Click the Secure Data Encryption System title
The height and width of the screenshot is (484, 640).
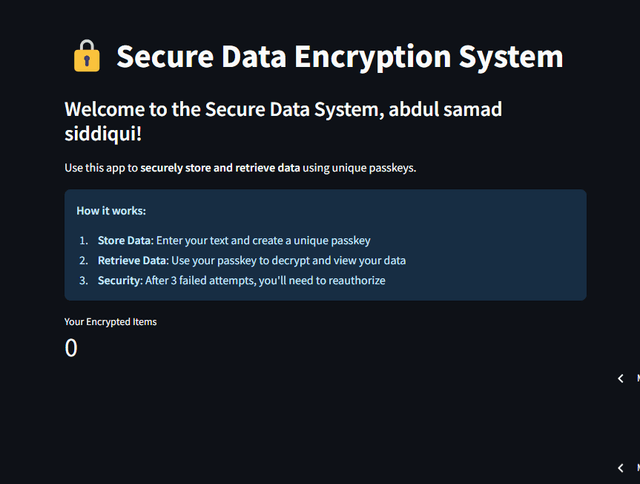(340, 56)
